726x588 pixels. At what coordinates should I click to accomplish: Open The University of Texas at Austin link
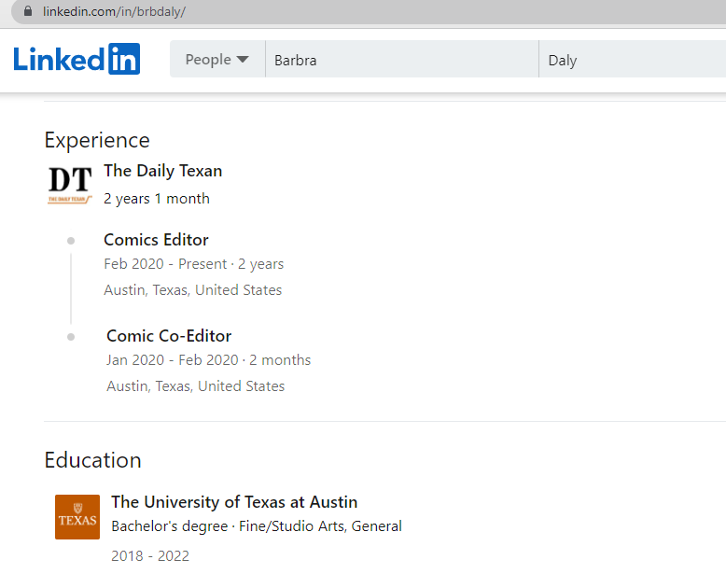[x=234, y=502]
